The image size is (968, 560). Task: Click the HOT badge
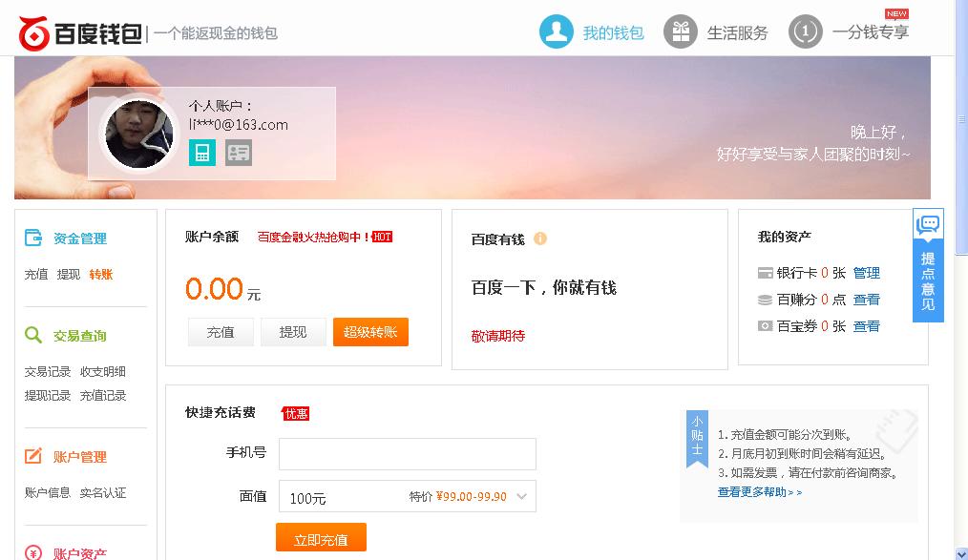[x=382, y=237]
